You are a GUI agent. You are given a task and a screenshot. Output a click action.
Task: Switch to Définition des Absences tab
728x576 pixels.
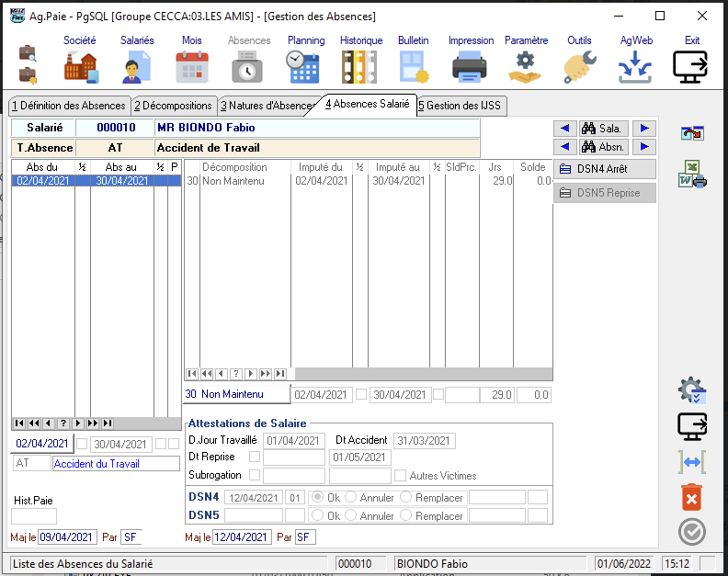tap(69, 106)
